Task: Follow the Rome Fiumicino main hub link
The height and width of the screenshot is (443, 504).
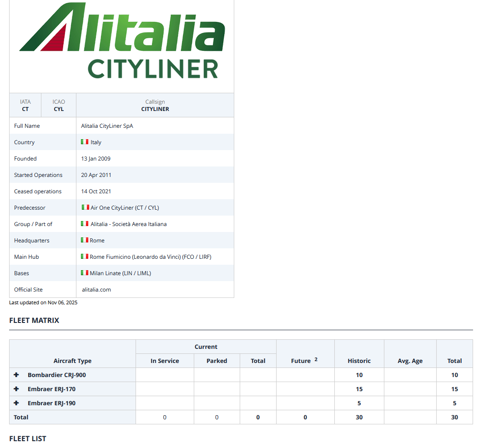Action: pos(150,257)
